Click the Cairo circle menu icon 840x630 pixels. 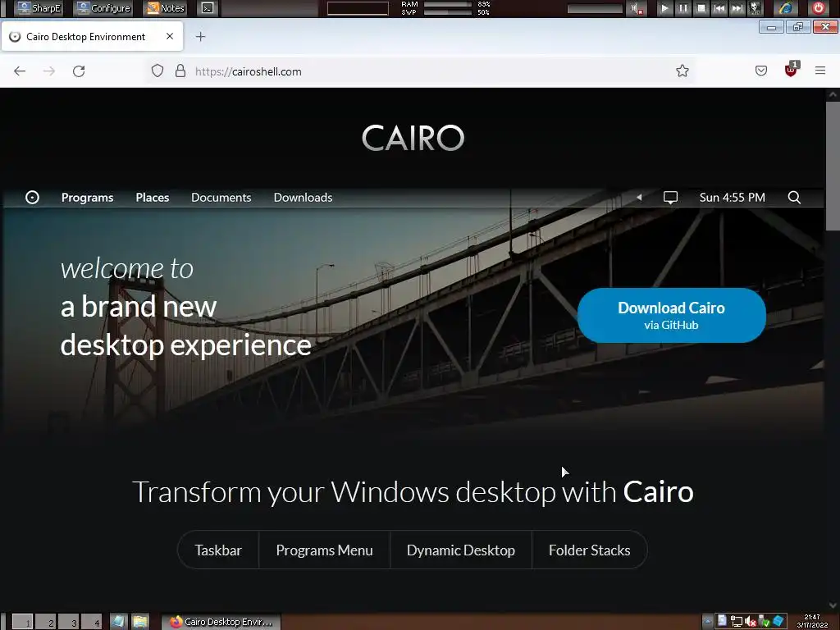click(x=32, y=197)
